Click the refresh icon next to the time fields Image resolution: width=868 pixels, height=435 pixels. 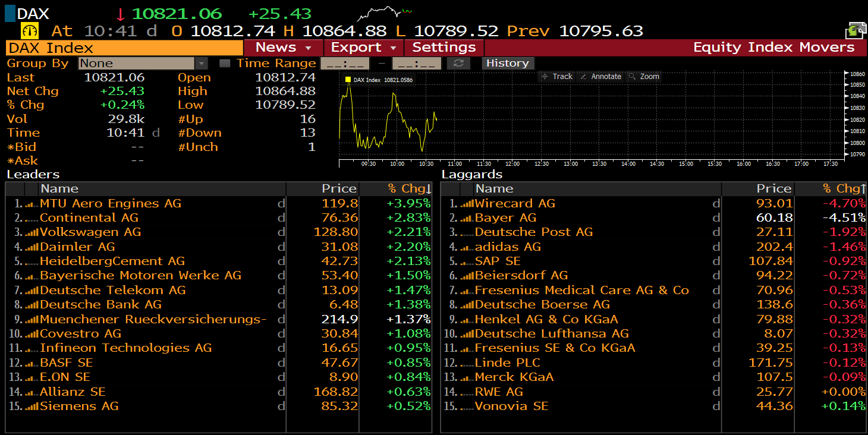458,64
